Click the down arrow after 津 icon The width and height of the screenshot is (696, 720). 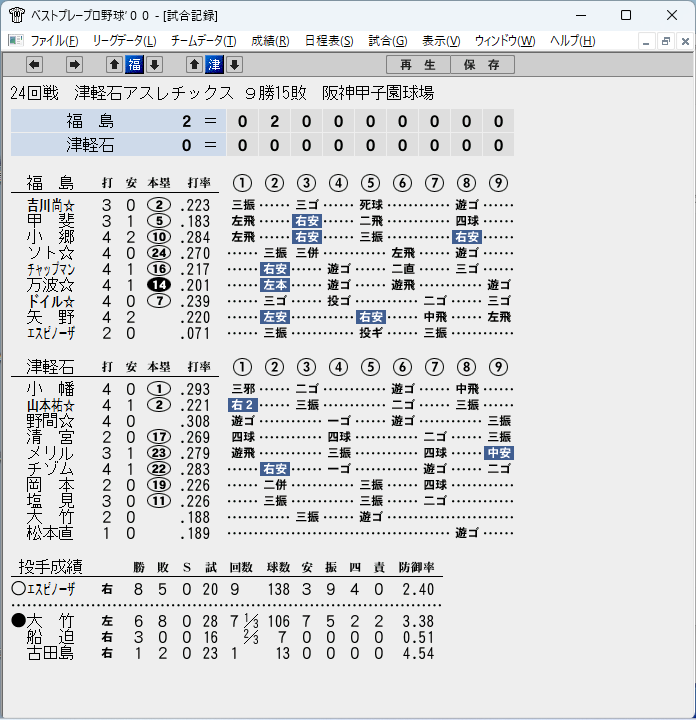click(235, 65)
